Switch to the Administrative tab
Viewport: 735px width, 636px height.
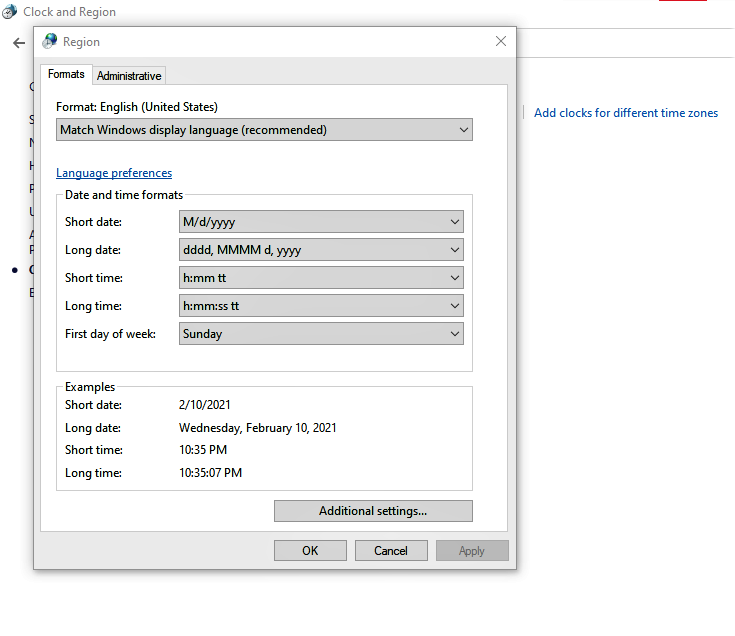click(129, 76)
